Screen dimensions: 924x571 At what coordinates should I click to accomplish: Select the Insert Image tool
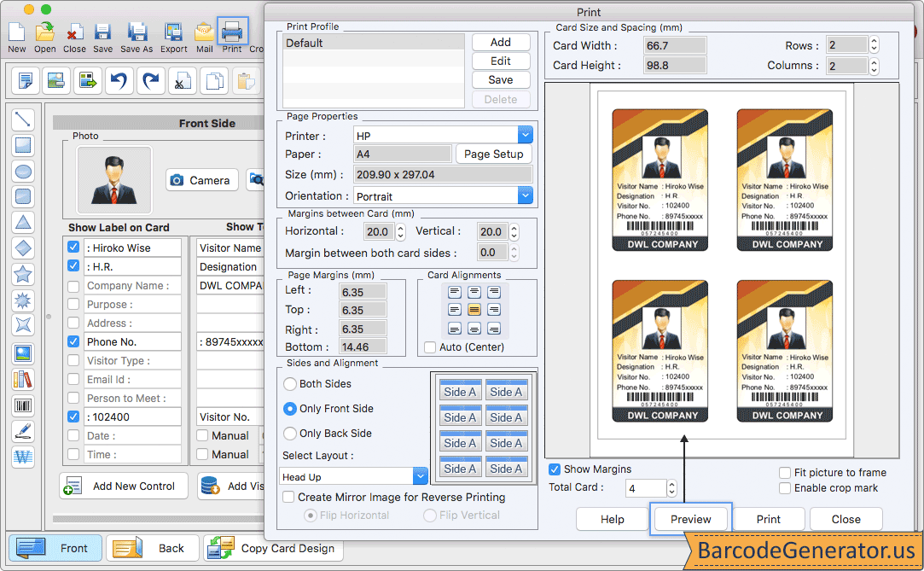click(22, 353)
